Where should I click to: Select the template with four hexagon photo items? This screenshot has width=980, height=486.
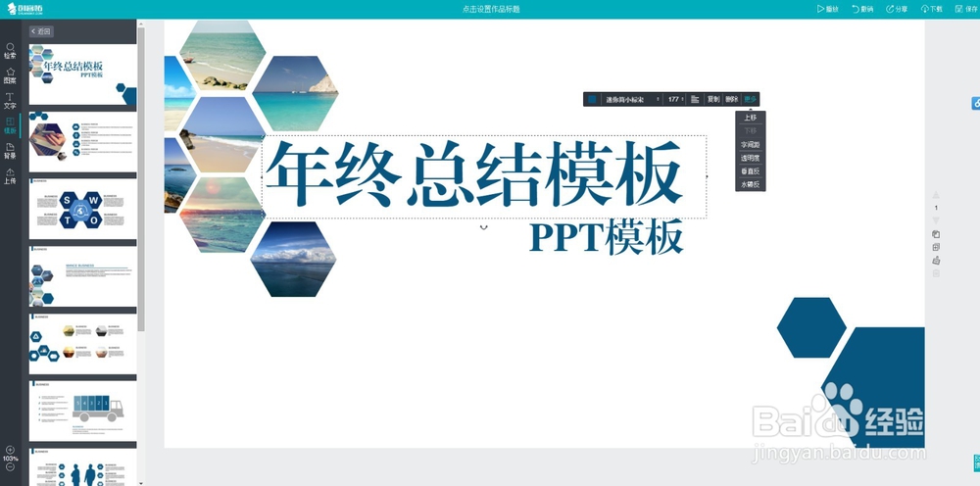82,344
